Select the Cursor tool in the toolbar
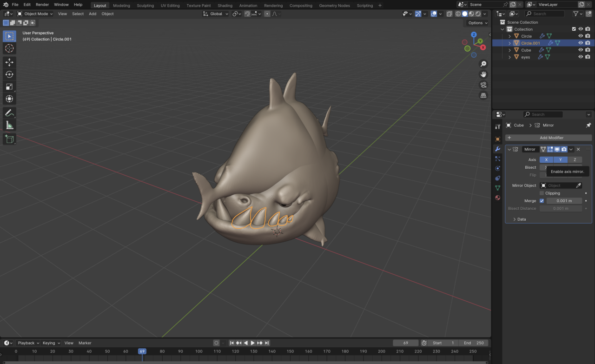Viewport: 595px width, 364px height. tap(9, 48)
